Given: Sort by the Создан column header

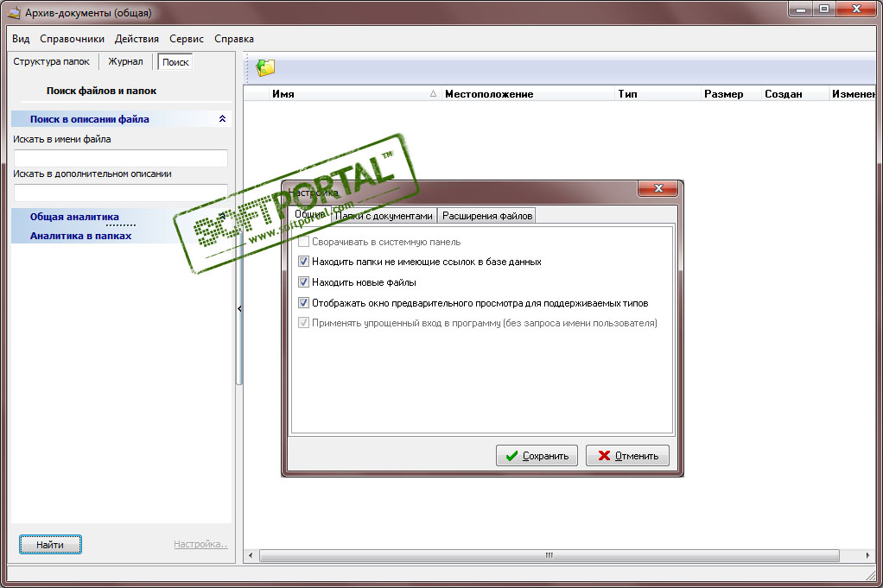Looking at the screenshot, I should [x=795, y=94].
